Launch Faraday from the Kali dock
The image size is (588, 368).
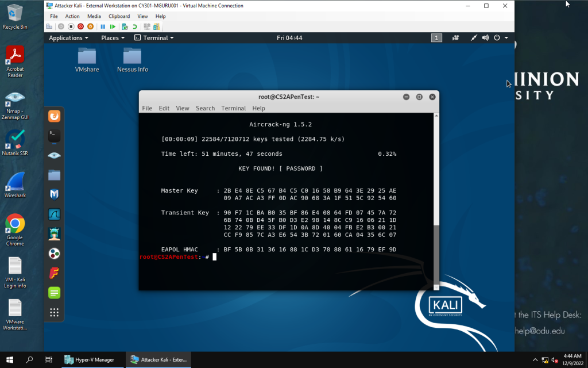tap(55, 273)
